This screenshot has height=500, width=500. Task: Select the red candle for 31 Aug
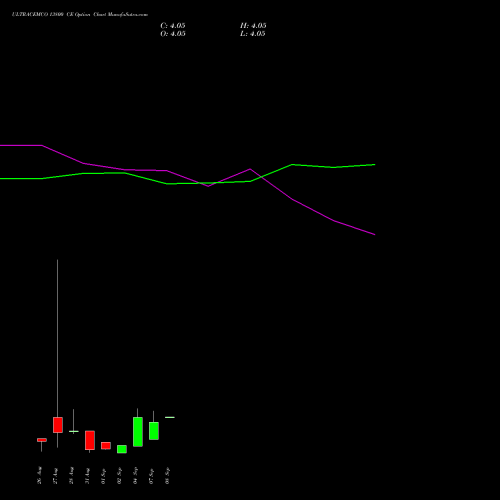point(90,440)
